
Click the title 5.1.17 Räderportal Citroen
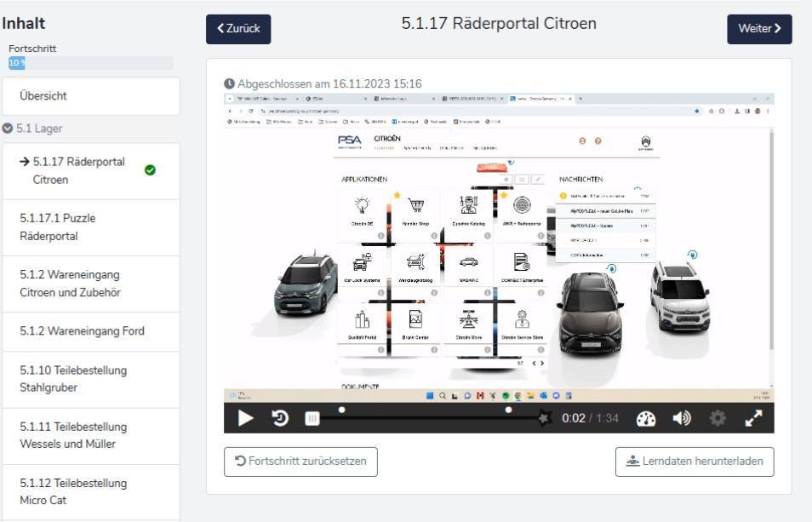(x=499, y=23)
